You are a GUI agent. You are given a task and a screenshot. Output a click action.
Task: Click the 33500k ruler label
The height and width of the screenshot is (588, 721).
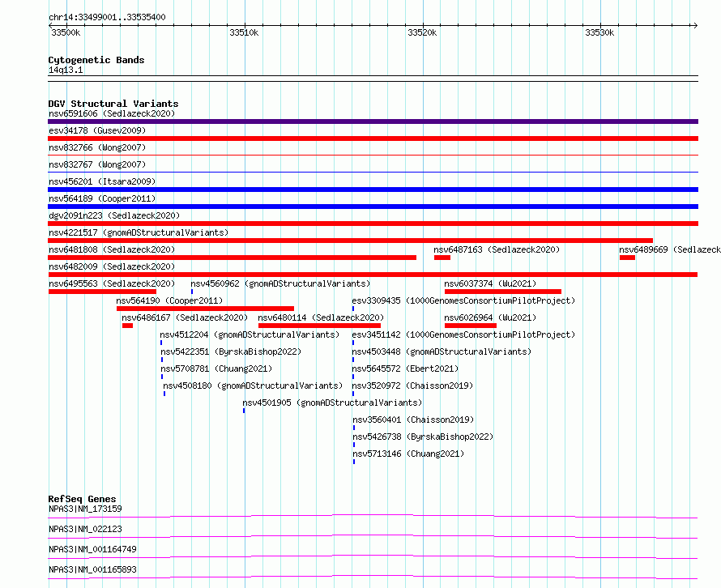coord(66,32)
